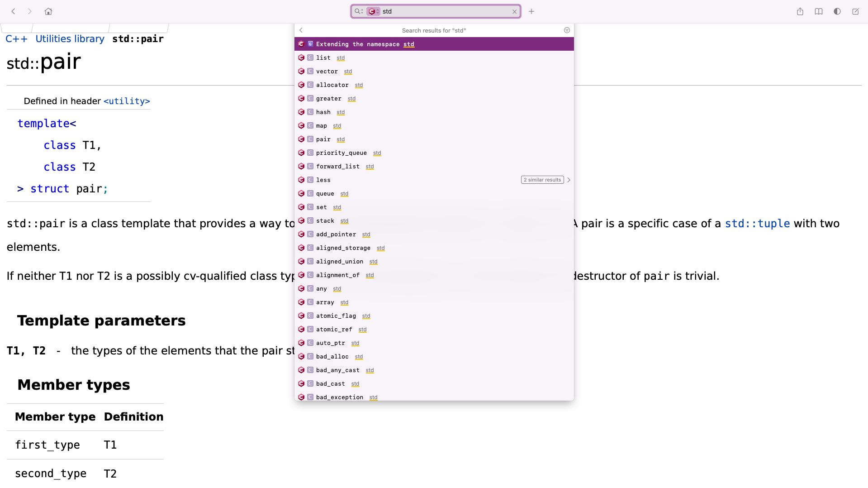This screenshot has width=868, height=488.
Task: Click the C++ docset icon beside queue
Action: pyautogui.click(x=301, y=193)
